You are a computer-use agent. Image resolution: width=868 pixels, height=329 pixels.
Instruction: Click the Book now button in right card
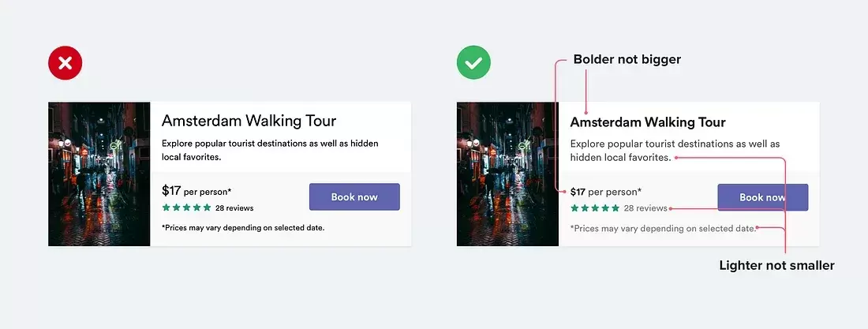pos(763,197)
